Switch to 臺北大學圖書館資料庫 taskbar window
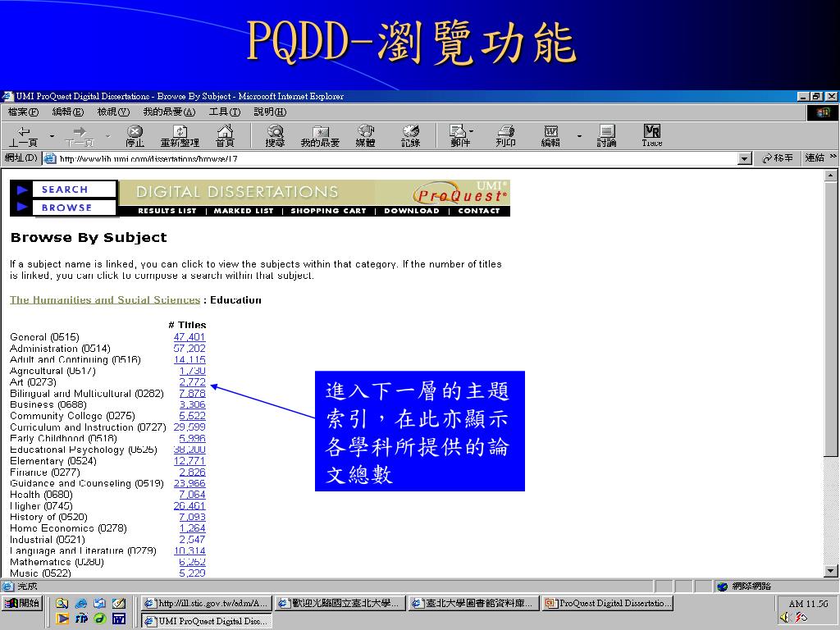This screenshot has width=840, height=630. click(x=474, y=603)
